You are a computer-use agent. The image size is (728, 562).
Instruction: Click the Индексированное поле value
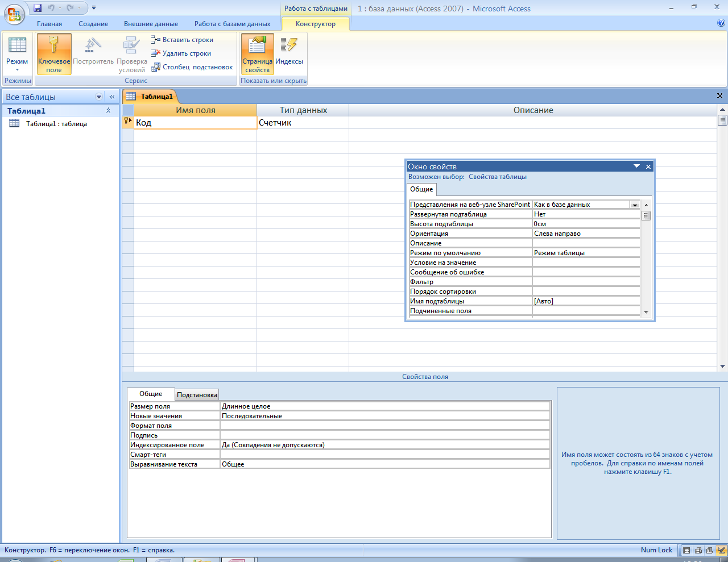coord(385,445)
